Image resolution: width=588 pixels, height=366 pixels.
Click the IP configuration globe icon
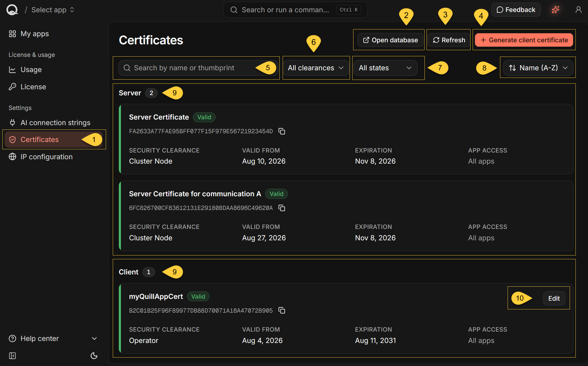12,157
